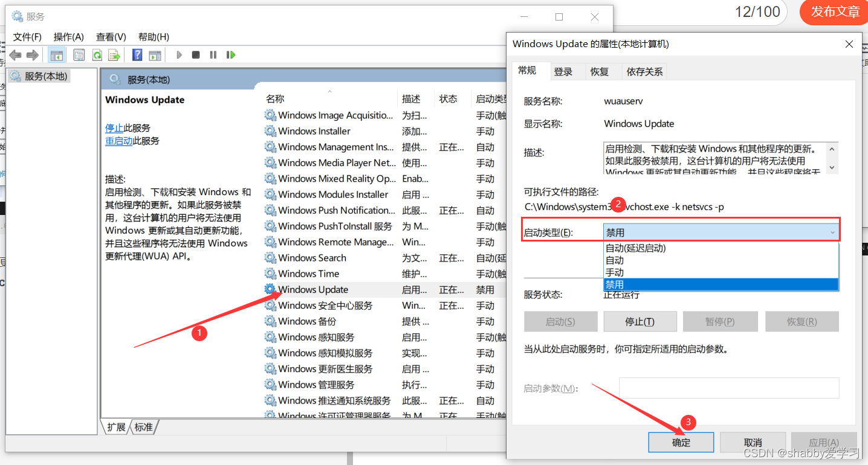Viewport: 868px width, 465px height.
Task: Choose highlighted 禁用 option in dropdown list
Action: (x=721, y=284)
